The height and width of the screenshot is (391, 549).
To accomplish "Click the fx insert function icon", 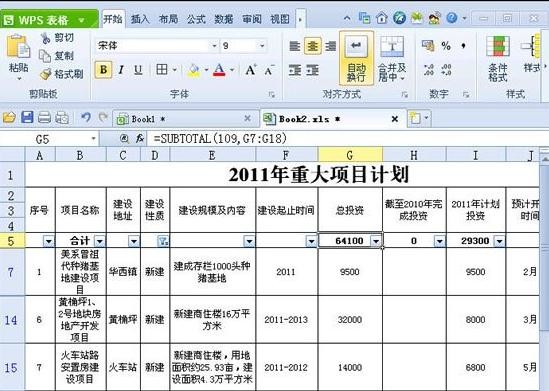I will (x=140, y=139).
